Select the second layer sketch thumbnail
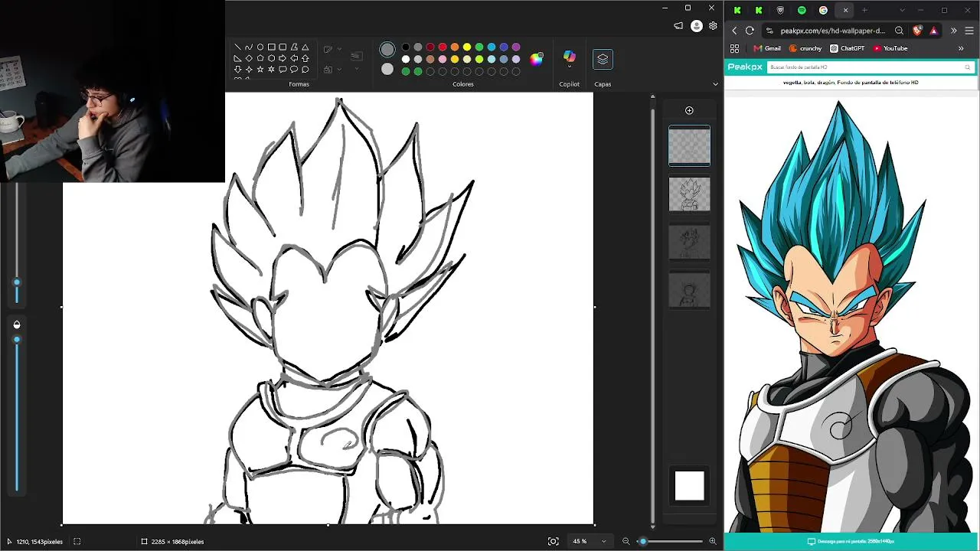Viewport: 980px width, 551px height. click(689, 194)
